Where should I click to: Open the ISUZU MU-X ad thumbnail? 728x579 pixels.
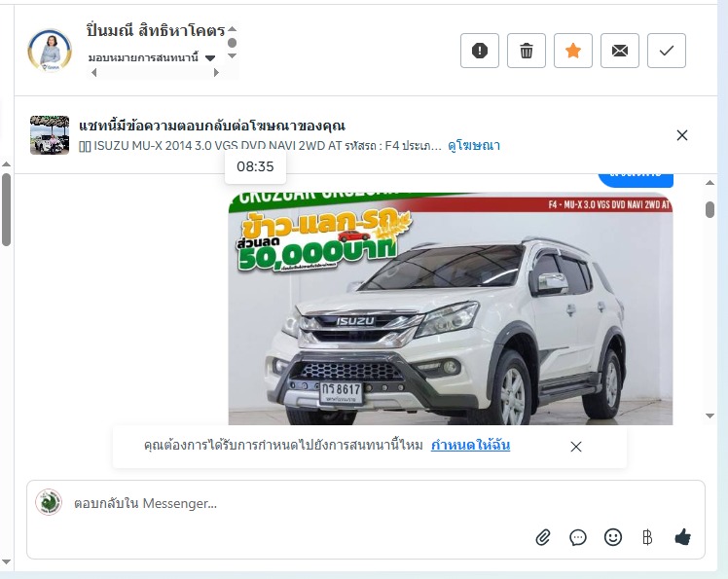(x=50, y=135)
